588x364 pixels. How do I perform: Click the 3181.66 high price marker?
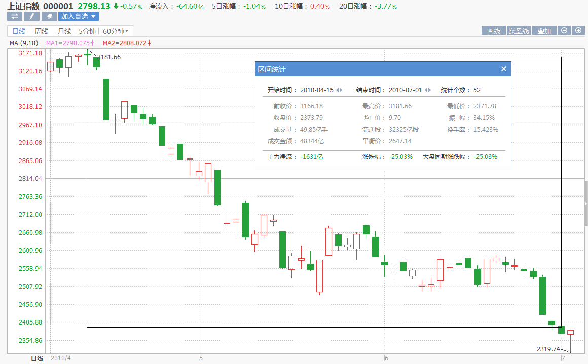tap(108, 57)
